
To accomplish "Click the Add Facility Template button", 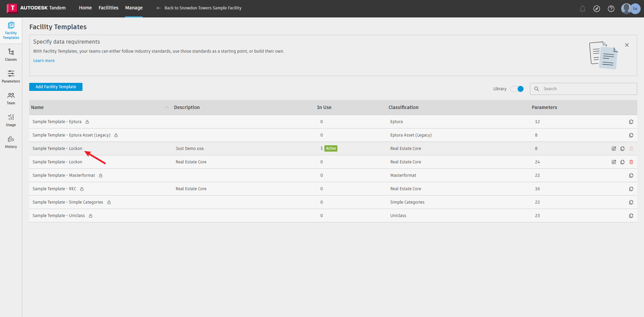I will [x=56, y=87].
